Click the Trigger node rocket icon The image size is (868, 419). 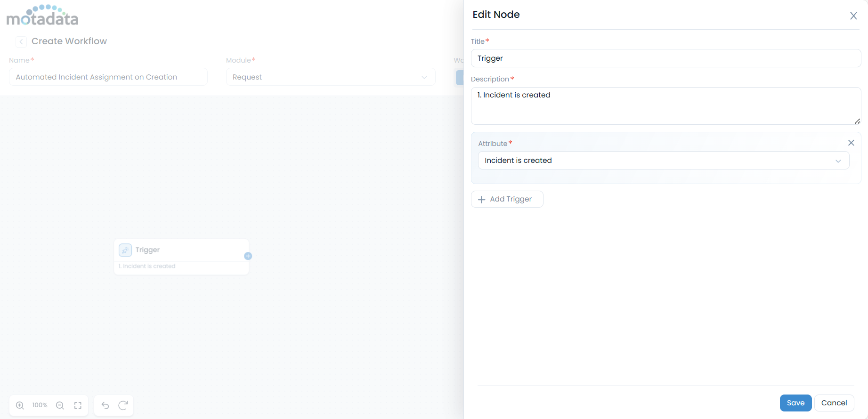[x=125, y=250]
